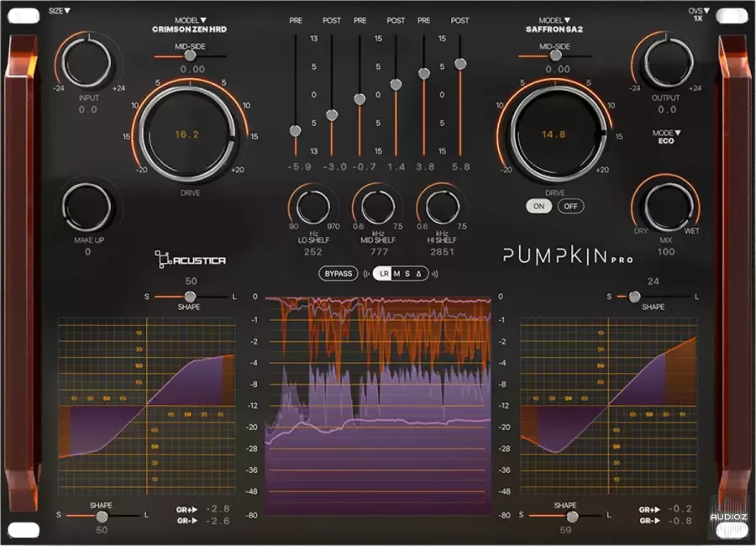
Task: Click the lower left SHAPE slider at 50
Action: 102,517
